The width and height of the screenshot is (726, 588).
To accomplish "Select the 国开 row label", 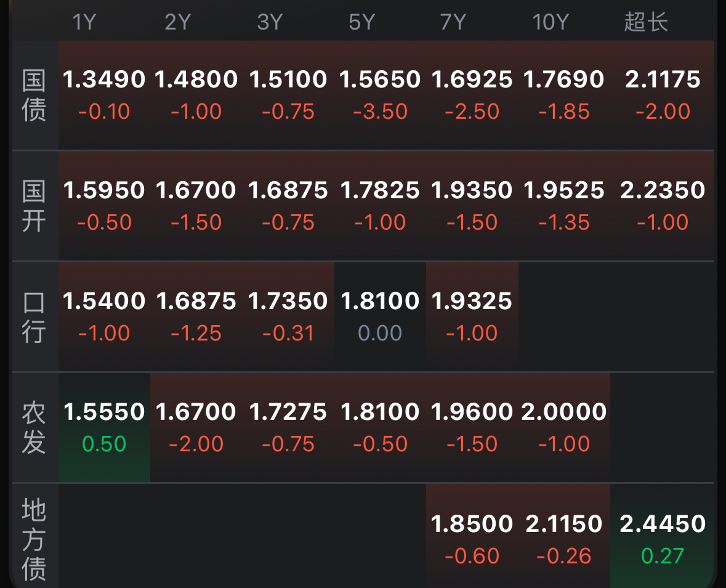I will [x=34, y=206].
